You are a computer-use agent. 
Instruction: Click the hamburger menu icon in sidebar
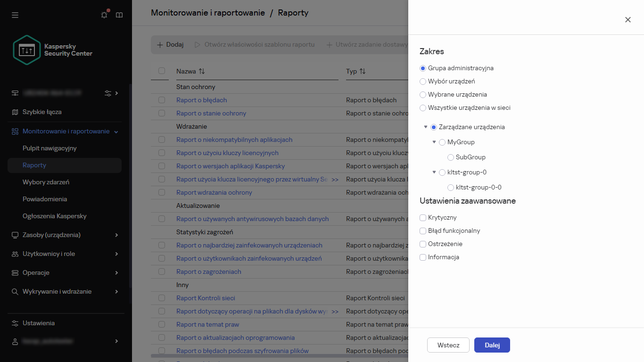[15, 15]
